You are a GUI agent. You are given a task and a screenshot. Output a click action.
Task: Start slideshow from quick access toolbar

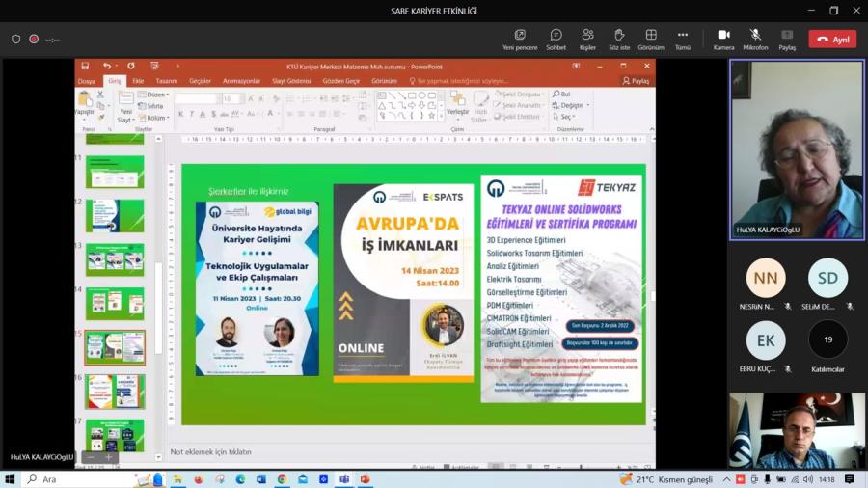tap(154, 66)
